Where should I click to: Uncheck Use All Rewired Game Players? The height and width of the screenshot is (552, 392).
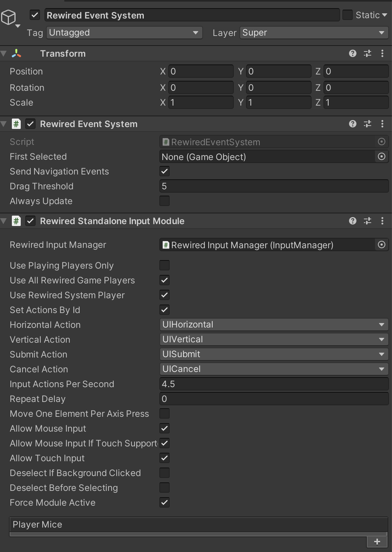(165, 280)
